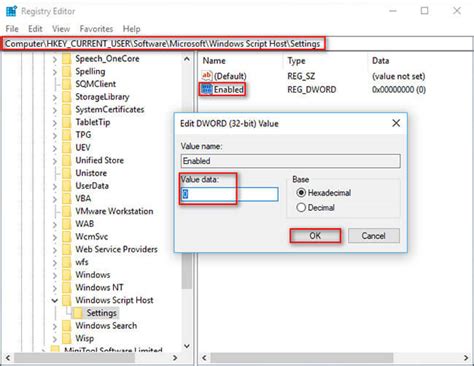Click the Enabled DWORD value icon

207,89
